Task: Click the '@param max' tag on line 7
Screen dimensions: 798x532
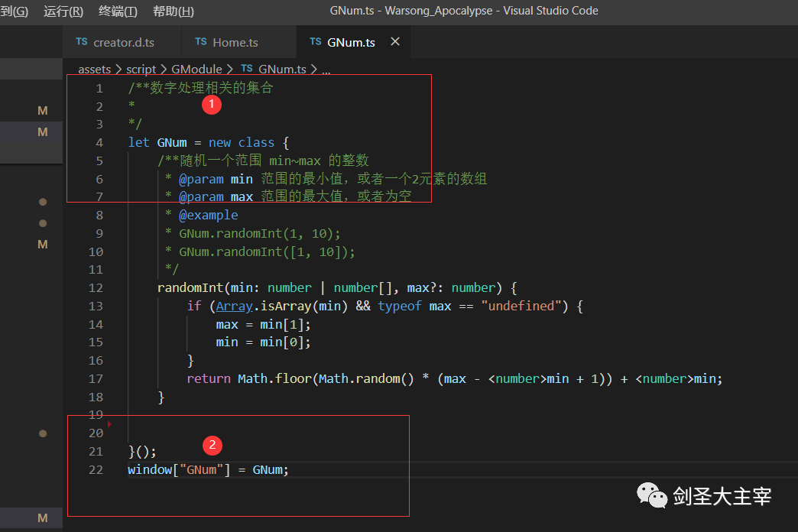Action: pyautogui.click(x=216, y=196)
